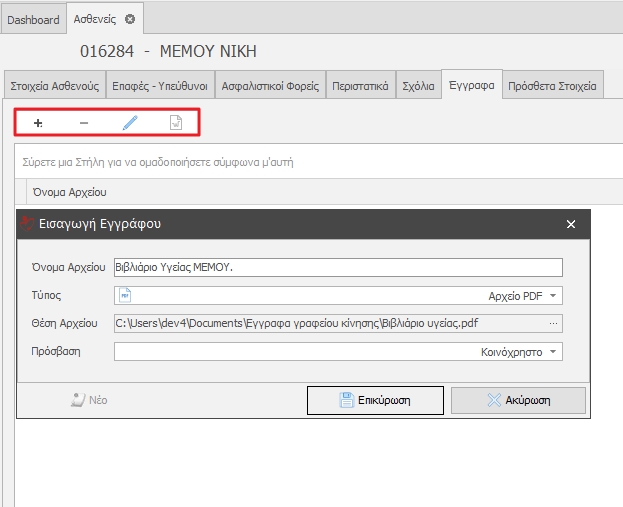This screenshot has width=623, height=507.
Task: Sort by Όνομα Αρχείου column header
Action: [x=70, y=192]
